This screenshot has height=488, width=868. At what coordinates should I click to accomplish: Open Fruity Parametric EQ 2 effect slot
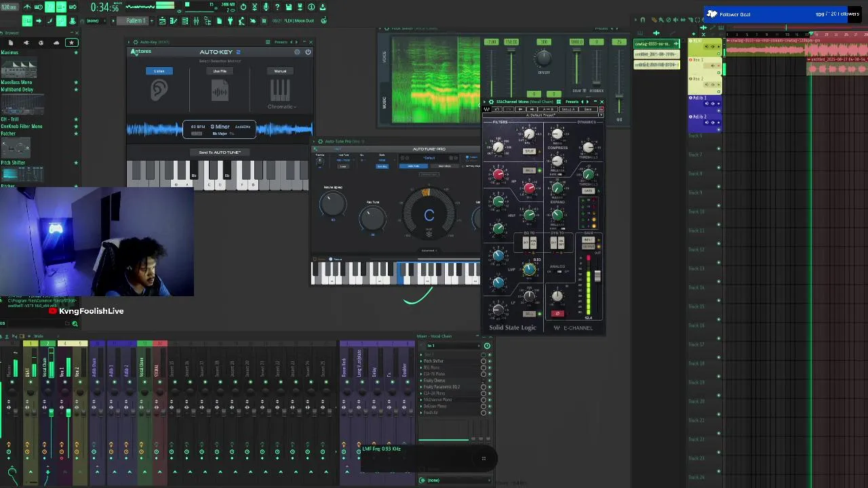tap(442, 387)
